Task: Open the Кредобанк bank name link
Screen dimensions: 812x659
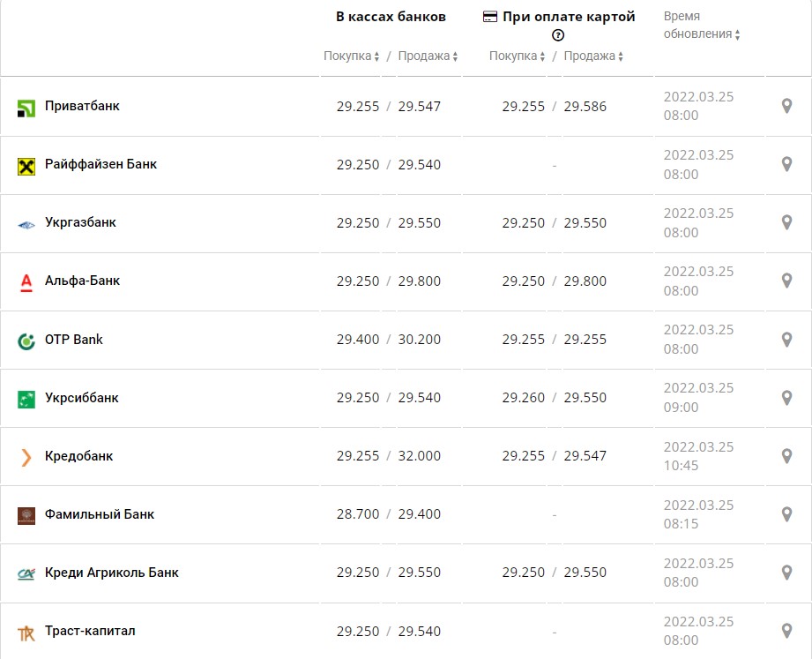Action: (x=79, y=456)
